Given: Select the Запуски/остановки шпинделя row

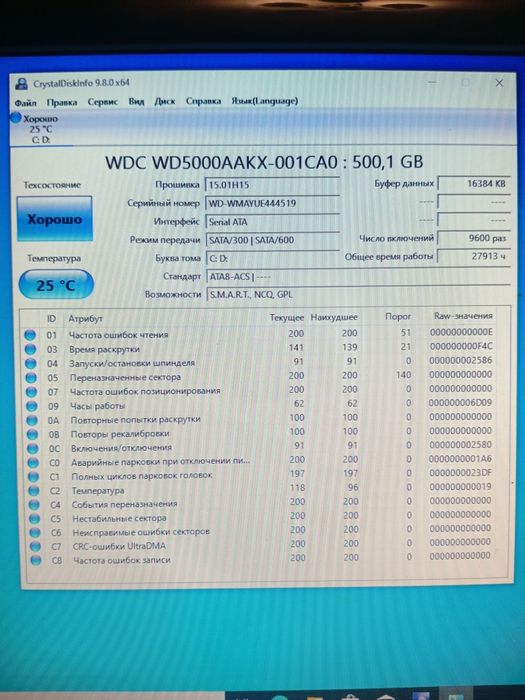Looking at the screenshot, I should (x=261, y=362).
